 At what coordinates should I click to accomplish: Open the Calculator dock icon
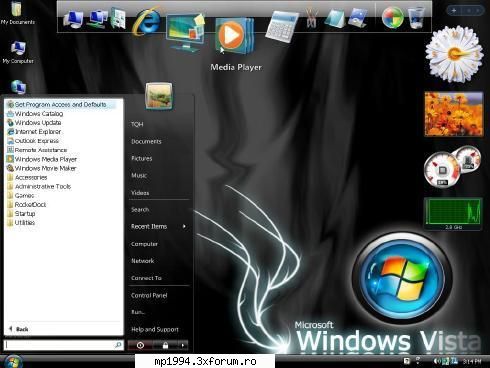coord(282,26)
